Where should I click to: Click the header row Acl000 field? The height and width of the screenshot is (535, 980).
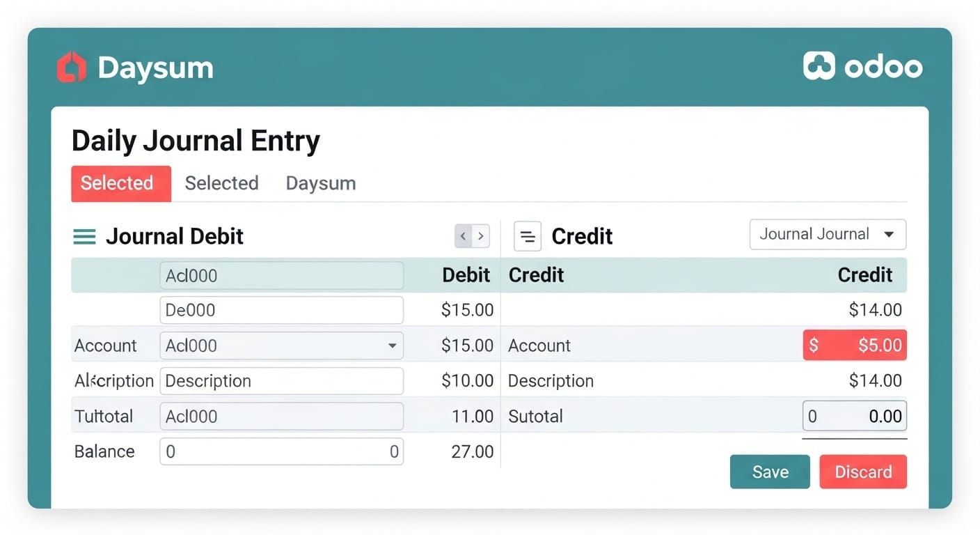pos(281,276)
